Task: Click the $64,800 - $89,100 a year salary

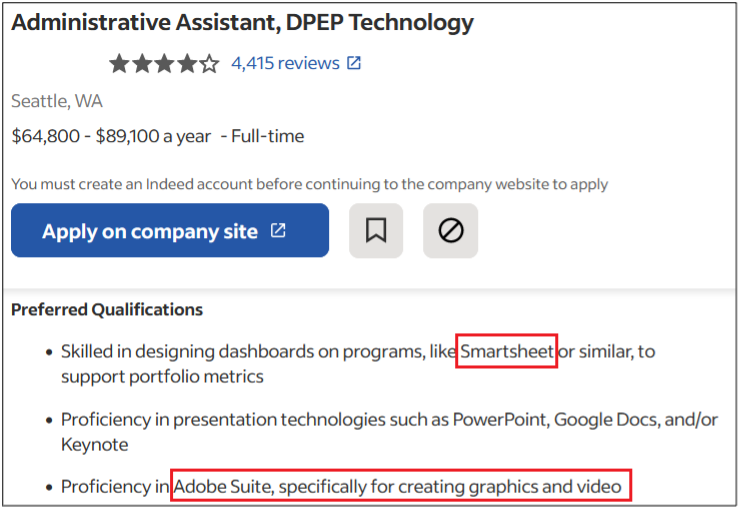Action: click(111, 136)
